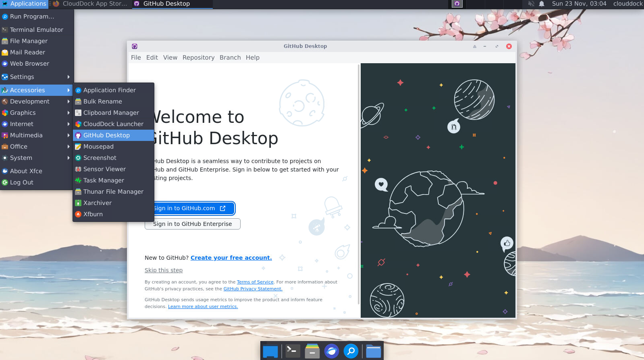This screenshot has width=644, height=360.
Task: Start the Screenshot utility in Accessories
Action: click(100, 158)
